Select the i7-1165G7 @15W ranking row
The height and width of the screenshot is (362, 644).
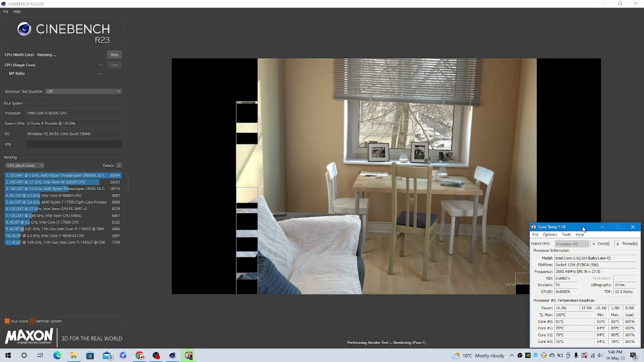point(63,242)
